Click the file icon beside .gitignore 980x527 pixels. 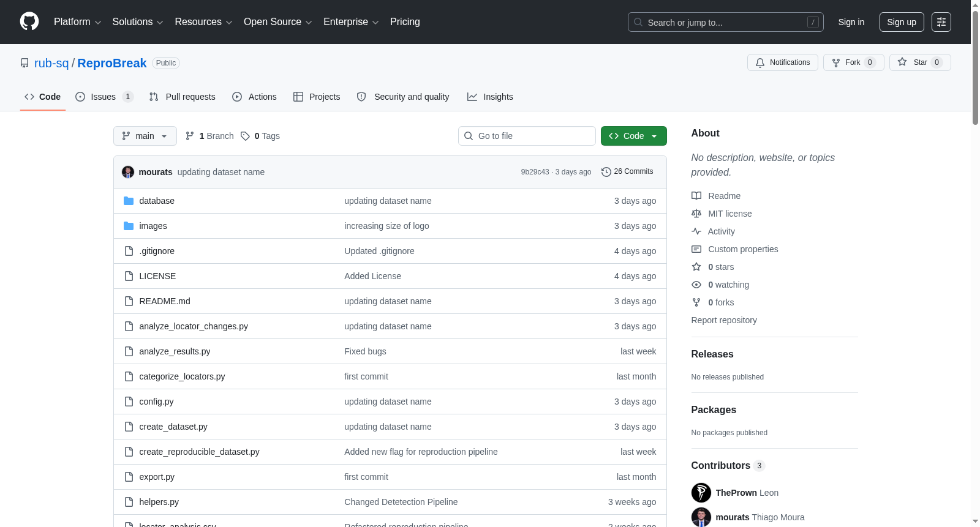[x=129, y=251]
